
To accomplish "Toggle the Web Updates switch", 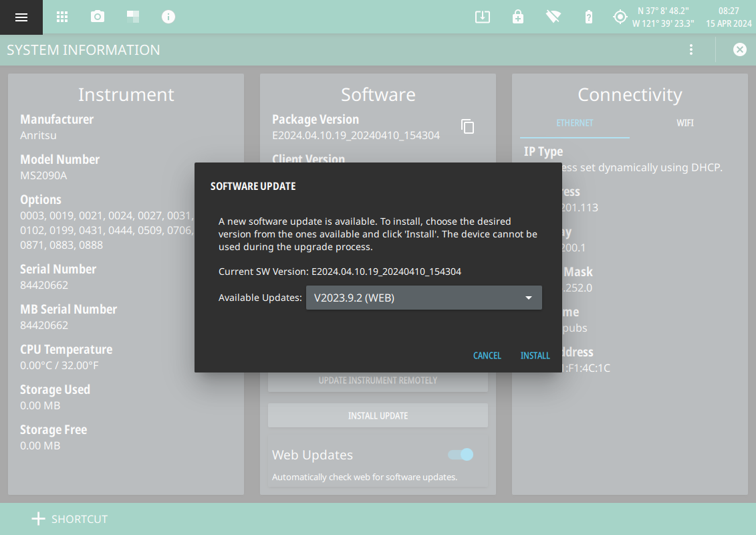I will click(461, 455).
